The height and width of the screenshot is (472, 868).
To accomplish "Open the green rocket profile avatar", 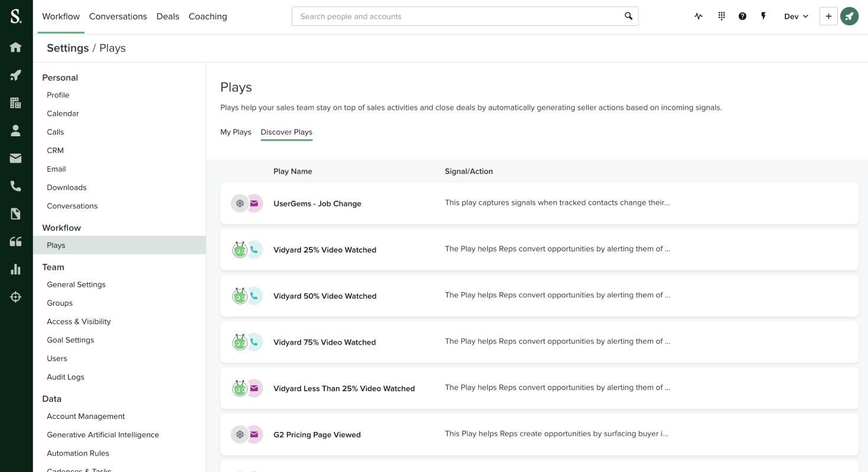I will pos(849,17).
